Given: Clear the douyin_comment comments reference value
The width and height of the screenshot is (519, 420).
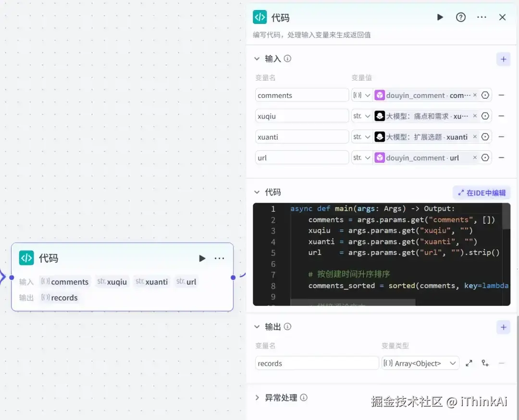Looking at the screenshot, I should [x=475, y=95].
